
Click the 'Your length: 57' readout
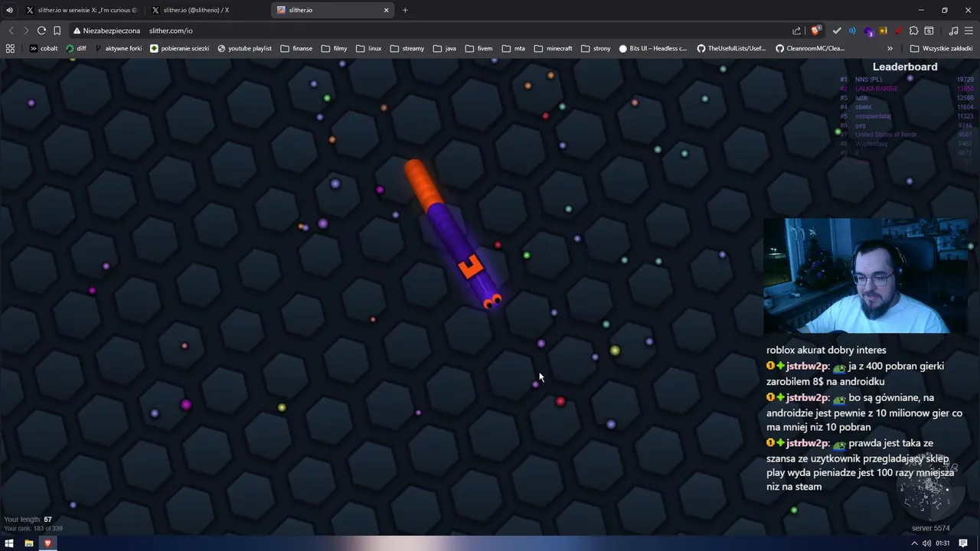(28, 520)
